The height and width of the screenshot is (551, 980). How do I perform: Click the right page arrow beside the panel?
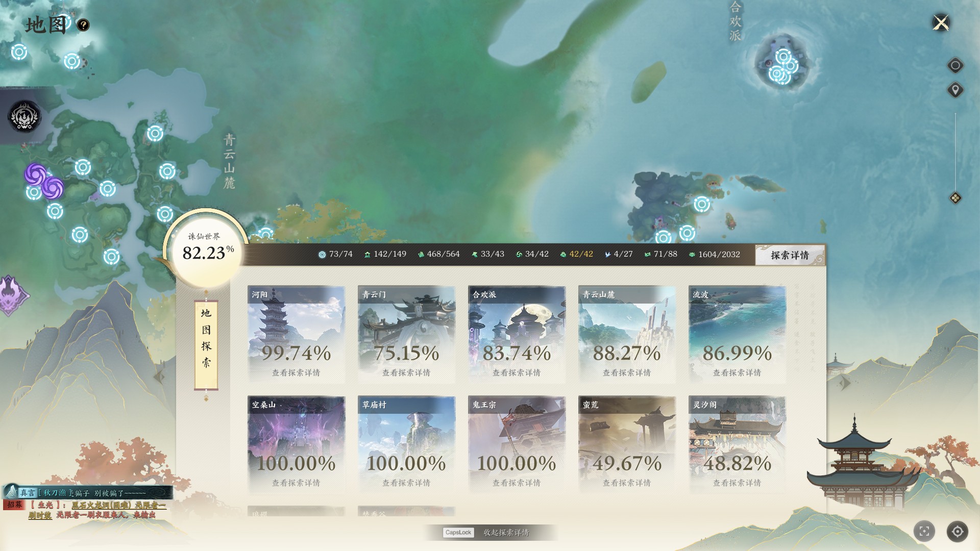845,382
